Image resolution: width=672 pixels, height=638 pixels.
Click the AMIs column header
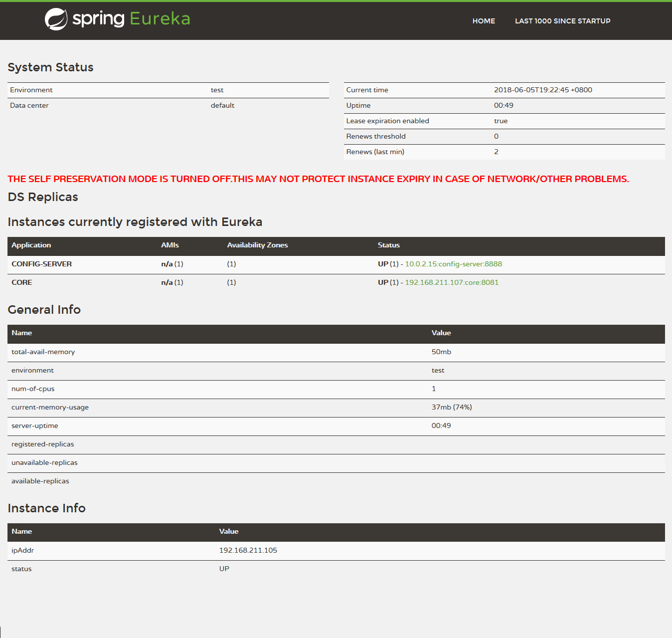[169, 245]
